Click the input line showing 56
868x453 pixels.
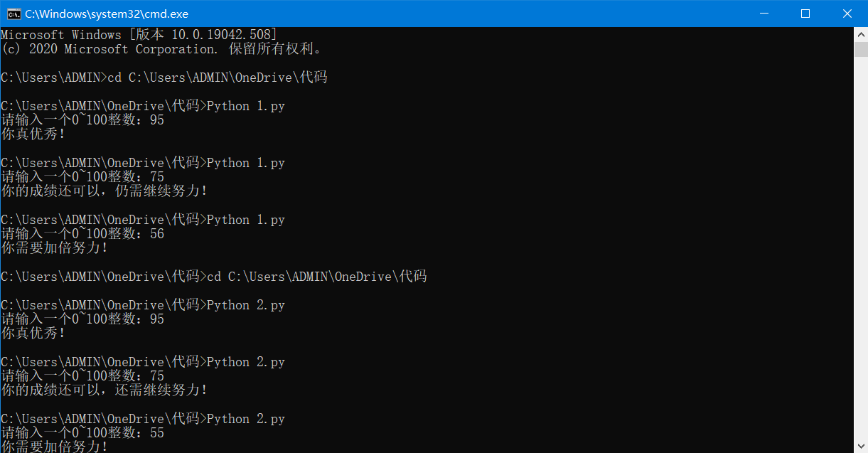pyautogui.click(x=82, y=234)
